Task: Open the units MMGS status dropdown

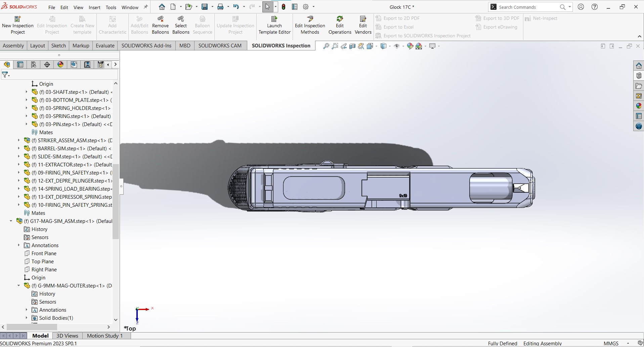Action: click(628, 343)
